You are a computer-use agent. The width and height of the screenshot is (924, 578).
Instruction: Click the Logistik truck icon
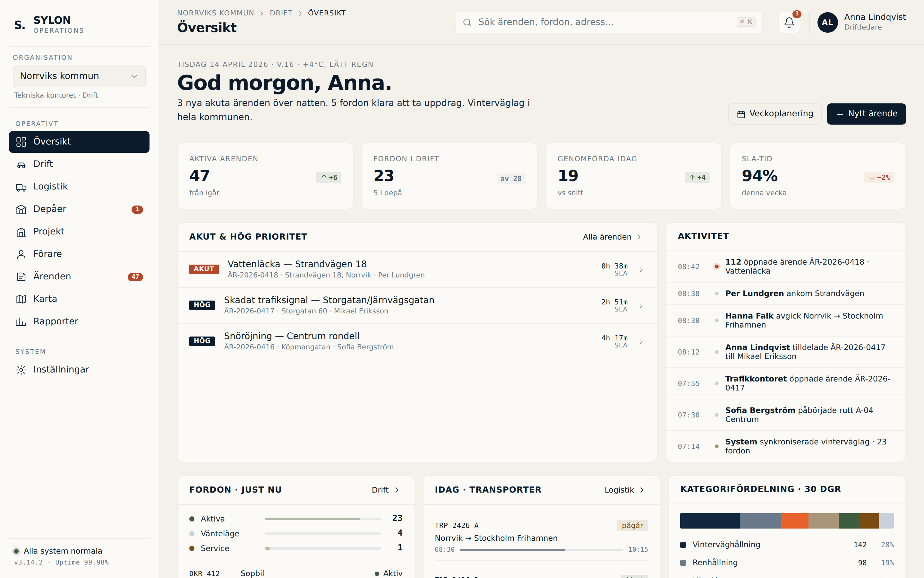21,187
